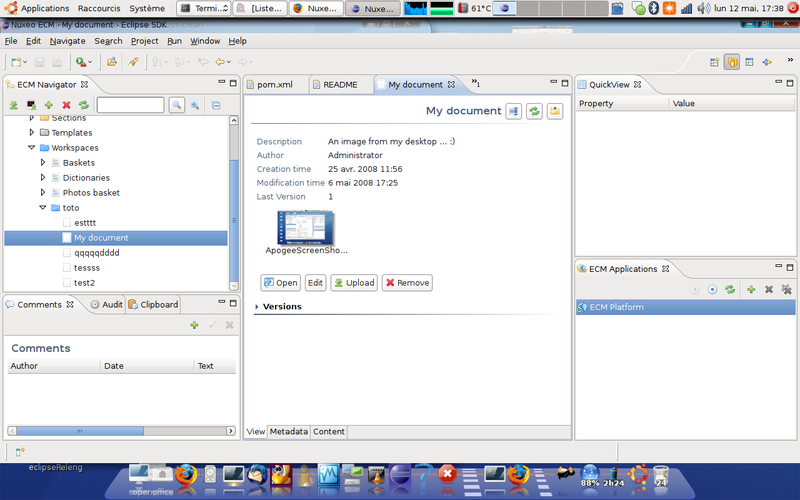Image resolution: width=800 pixels, height=500 pixels.
Task: Select the estttt document in tree
Action: point(85,223)
